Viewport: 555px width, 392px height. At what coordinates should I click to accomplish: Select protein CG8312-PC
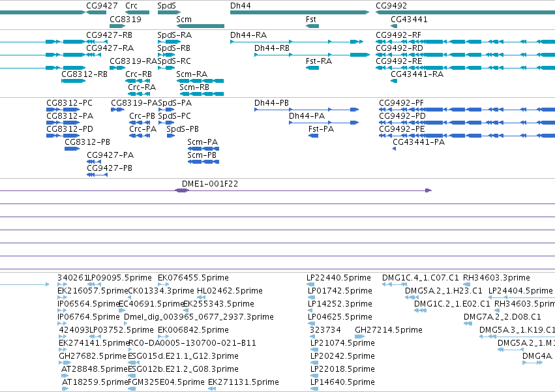(x=63, y=110)
